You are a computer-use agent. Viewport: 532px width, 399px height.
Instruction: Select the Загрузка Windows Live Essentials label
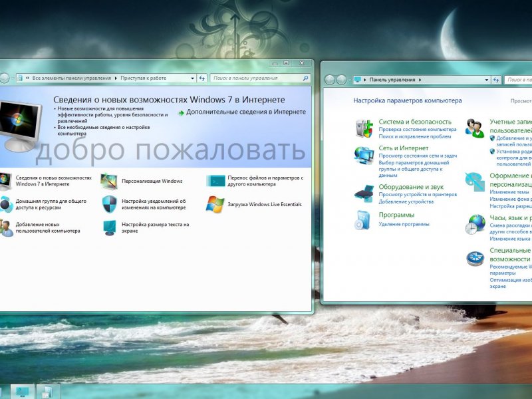coord(265,204)
